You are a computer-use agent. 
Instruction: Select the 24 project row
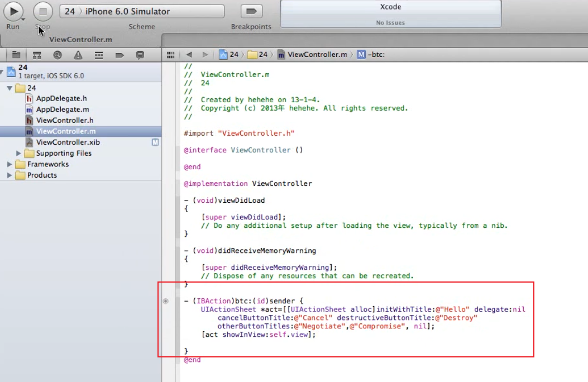(x=80, y=71)
